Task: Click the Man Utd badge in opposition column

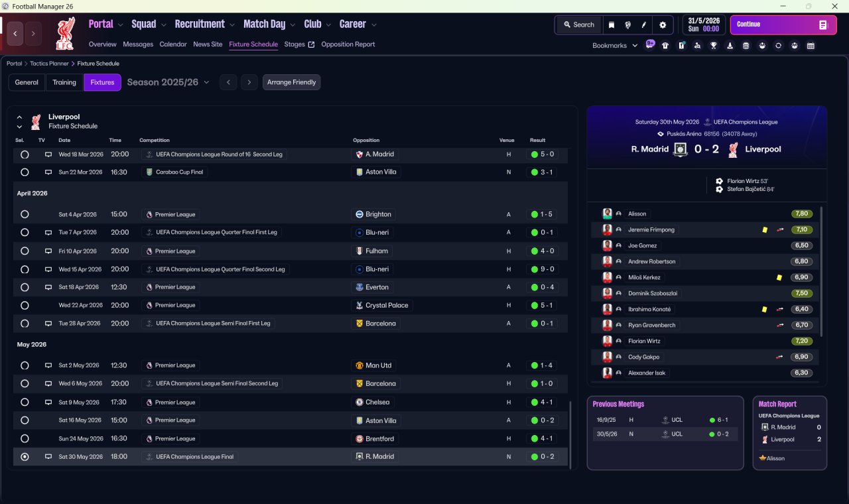Action: tap(359, 365)
